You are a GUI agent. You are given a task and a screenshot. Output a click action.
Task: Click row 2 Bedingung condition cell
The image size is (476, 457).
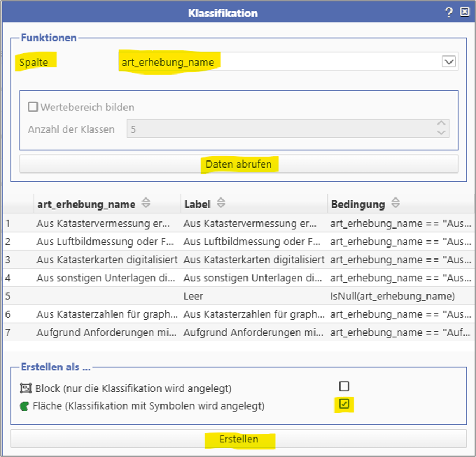[401, 242]
